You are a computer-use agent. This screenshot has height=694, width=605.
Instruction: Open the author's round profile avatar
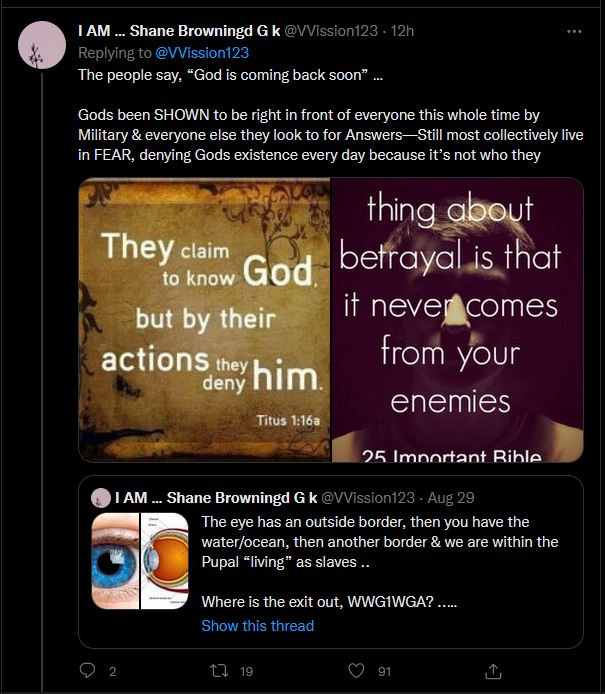coord(42,45)
